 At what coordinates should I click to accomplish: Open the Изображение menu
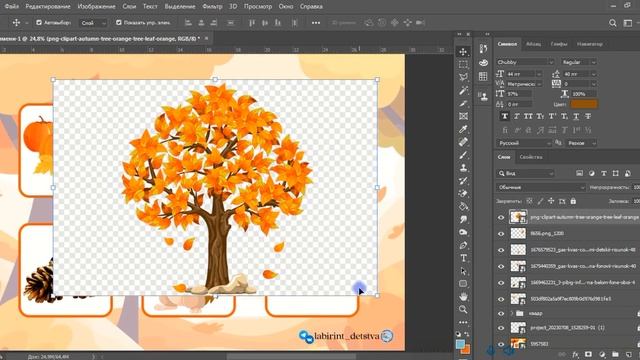(x=96, y=7)
